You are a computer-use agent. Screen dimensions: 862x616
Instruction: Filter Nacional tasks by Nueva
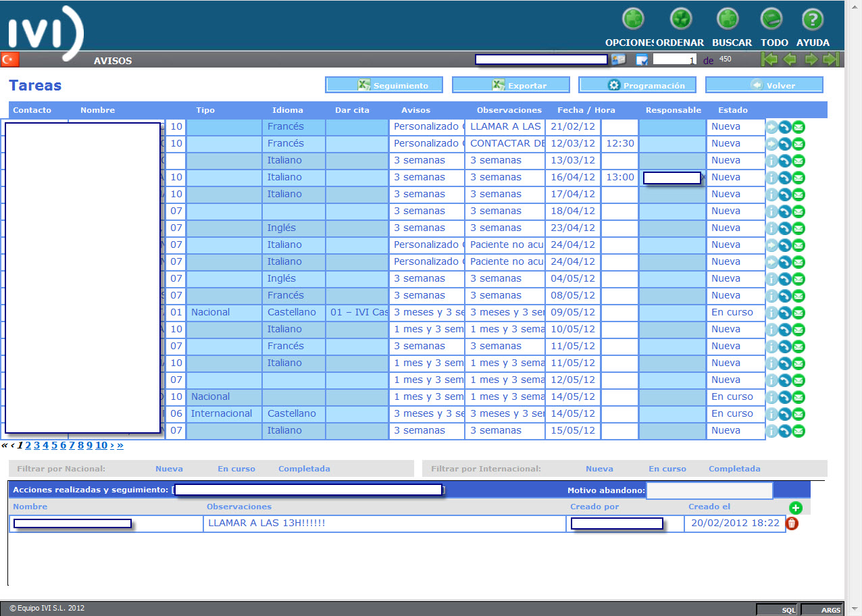pyautogui.click(x=169, y=469)
